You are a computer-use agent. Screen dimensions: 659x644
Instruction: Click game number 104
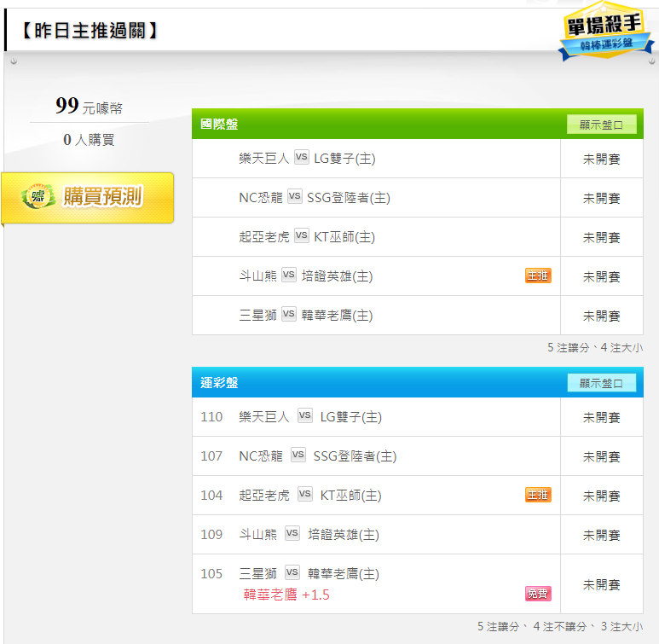click(211, 495)
